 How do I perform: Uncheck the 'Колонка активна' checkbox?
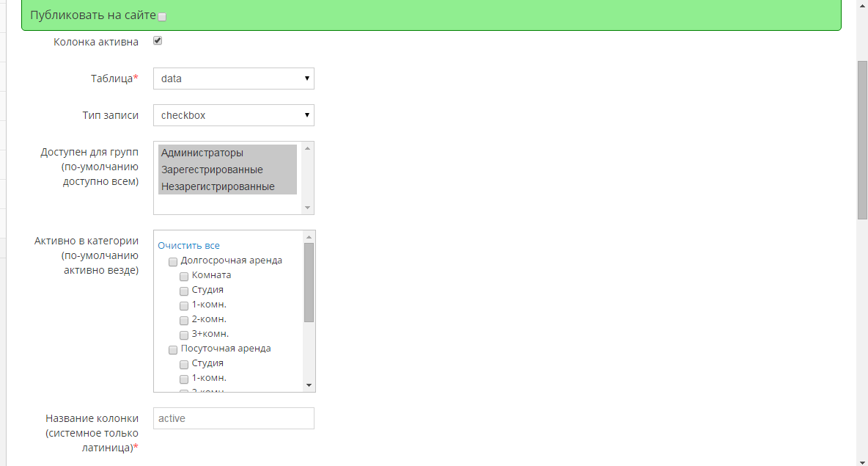[158, 40]
